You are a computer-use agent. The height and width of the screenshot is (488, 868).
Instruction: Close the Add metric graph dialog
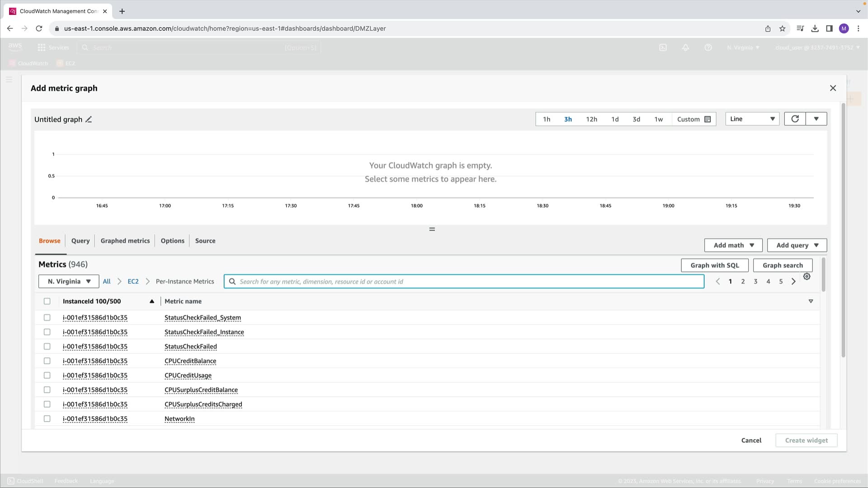(x=833, y=88)
